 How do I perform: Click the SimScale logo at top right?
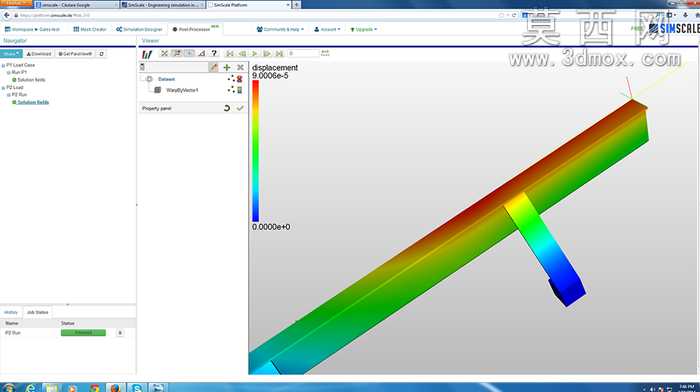point(674,29)
